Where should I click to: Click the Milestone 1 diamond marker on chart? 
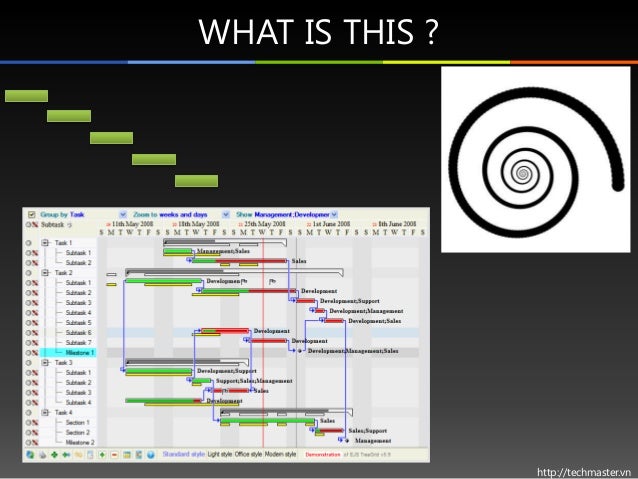pyautogui.click(x=300, y=351)
